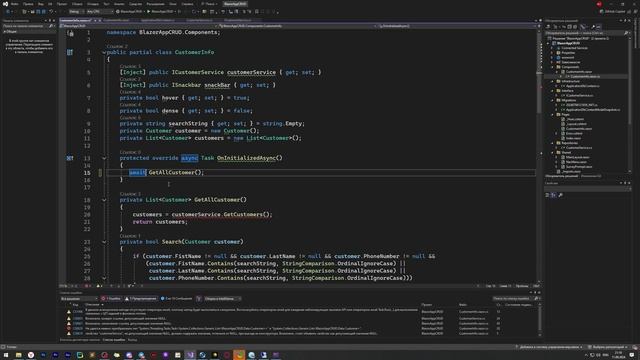Screen dimensions: 640x360
Task: Collapse the Общие group in the Toolbox
Action: coord(4,31)
